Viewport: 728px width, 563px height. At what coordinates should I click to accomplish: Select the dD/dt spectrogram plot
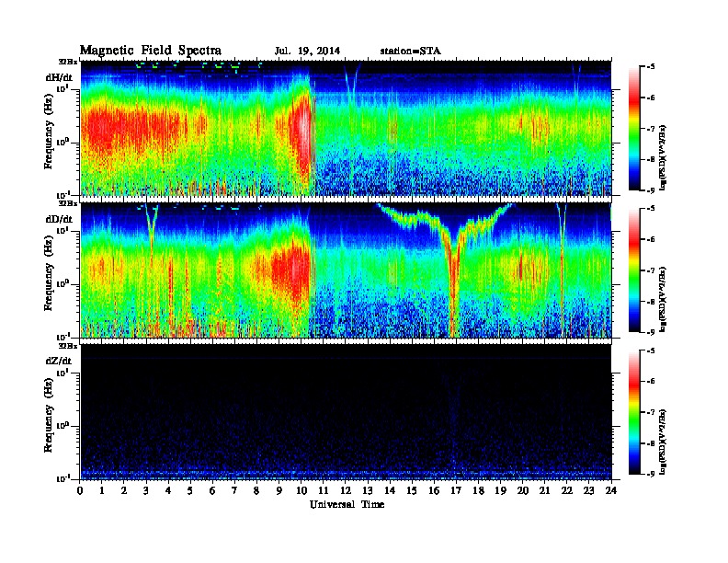pos(346,270)
